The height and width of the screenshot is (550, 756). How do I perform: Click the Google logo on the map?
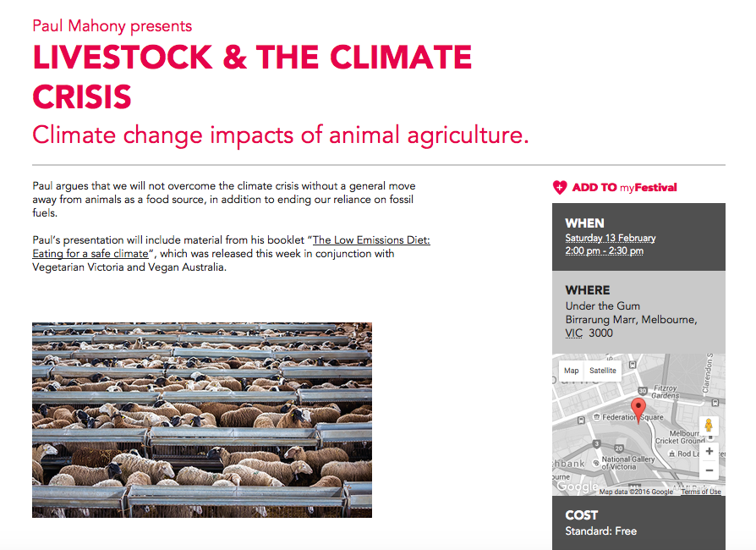575,487
